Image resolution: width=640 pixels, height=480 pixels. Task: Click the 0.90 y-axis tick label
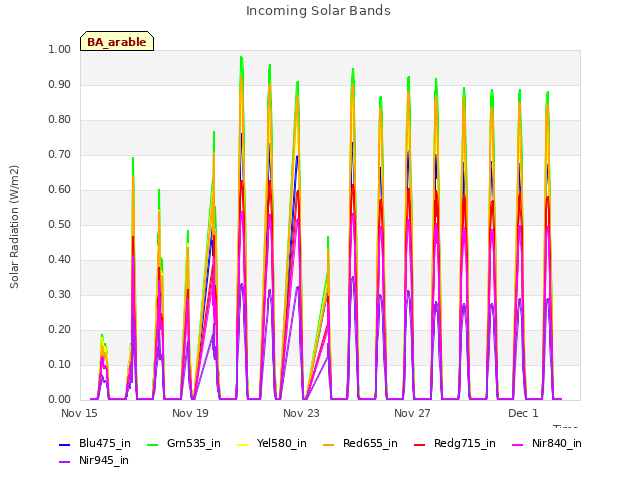tap(60, 84)
